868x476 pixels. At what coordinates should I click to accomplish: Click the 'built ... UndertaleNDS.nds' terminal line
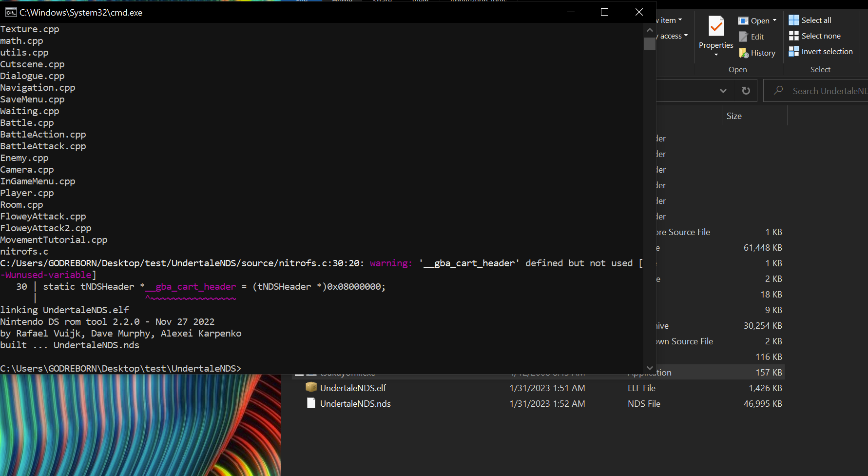[70, 345]
